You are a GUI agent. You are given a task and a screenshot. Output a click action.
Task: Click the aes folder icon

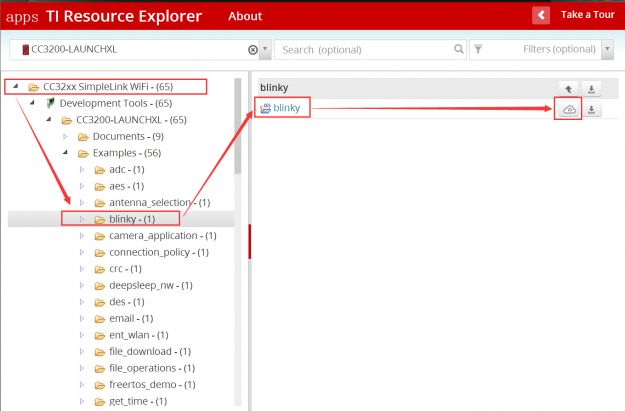[100, 187]
